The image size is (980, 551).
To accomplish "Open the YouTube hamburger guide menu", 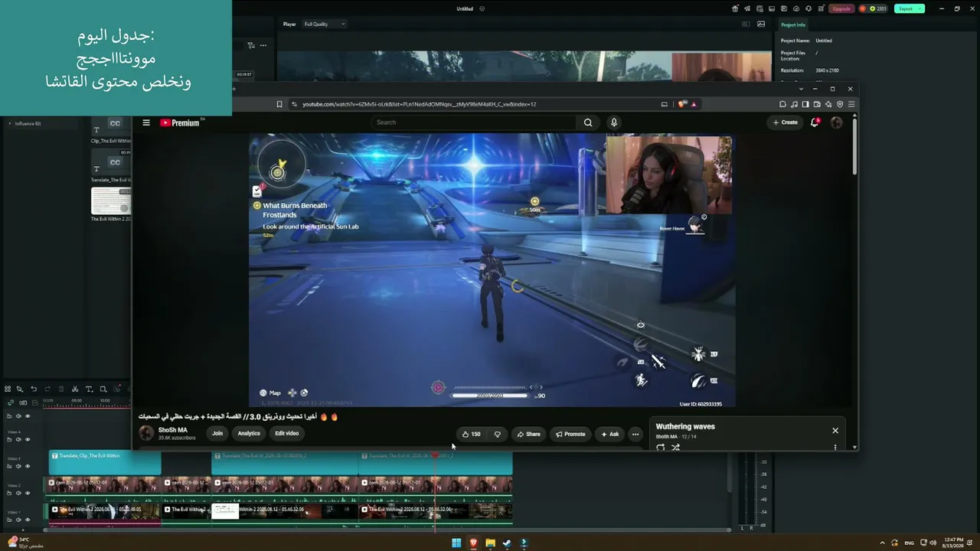I will (x=146, y=122).
